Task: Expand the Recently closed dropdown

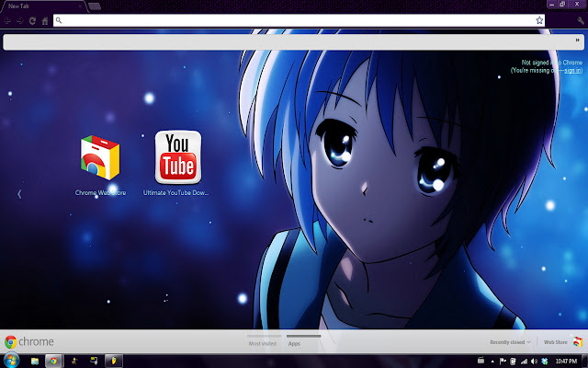Action: (511, 342)
